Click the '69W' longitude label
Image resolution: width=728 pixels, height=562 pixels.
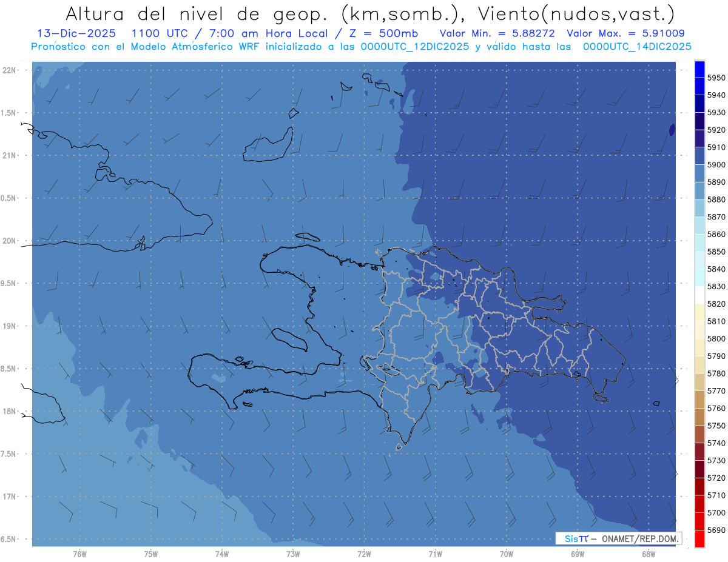(578, 554)
